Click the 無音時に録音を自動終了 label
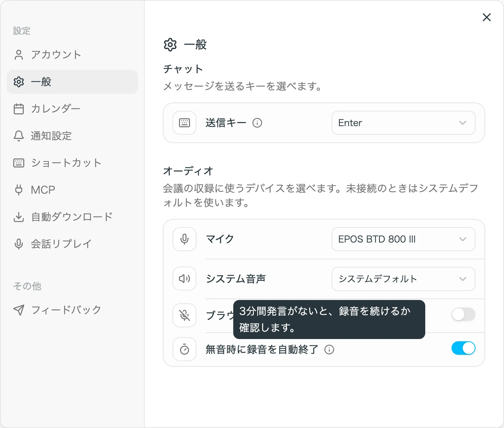Screen dimensions: 504x428 (x=262, y=350)
